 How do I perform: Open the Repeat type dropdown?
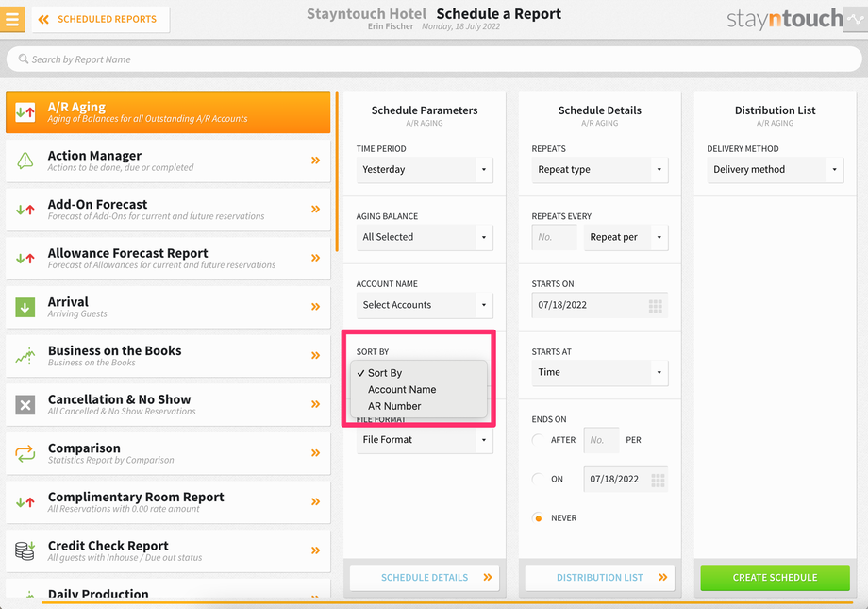599,170
